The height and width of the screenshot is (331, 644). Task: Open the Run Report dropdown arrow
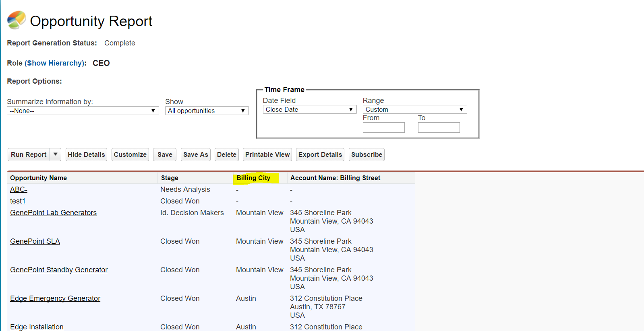[56, 154]
